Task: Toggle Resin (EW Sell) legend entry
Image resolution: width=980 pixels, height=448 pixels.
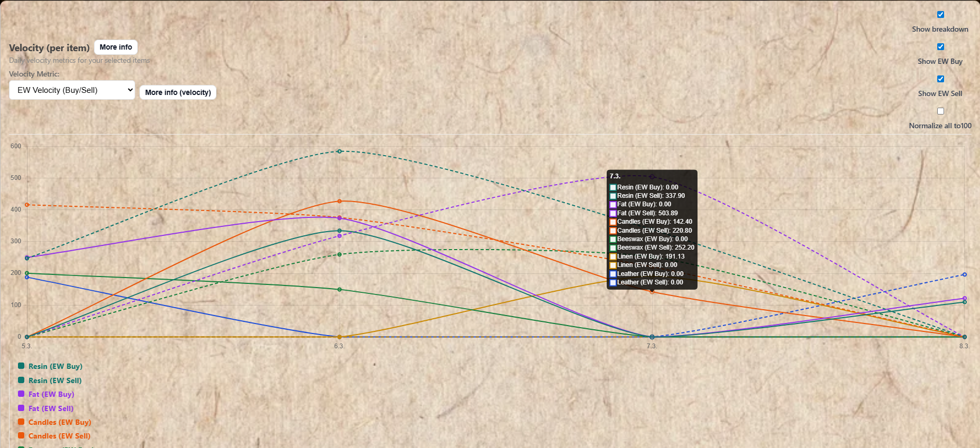Action: [x=50, y=380]
